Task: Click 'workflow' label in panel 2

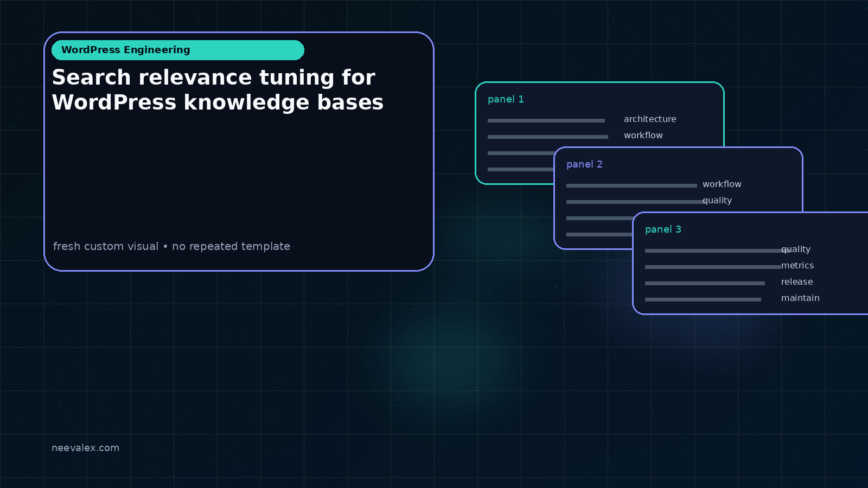Action: [x=722, y=184]
